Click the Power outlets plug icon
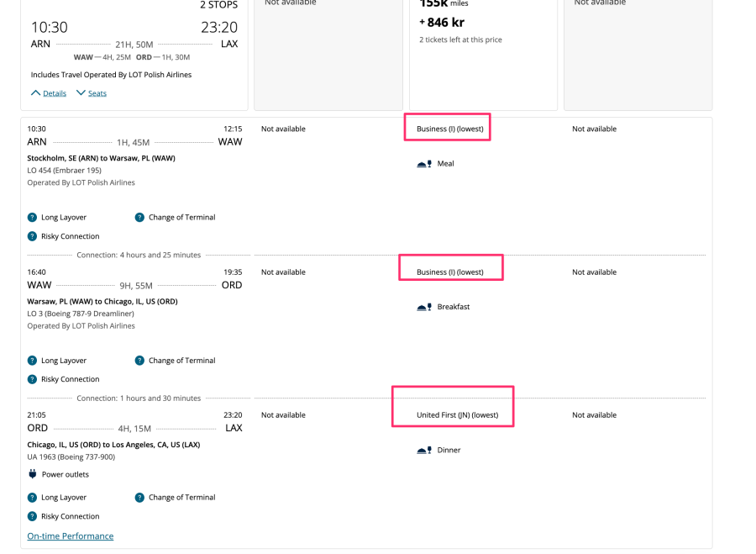The image size is (756, 554). click(x=33, y=474)
